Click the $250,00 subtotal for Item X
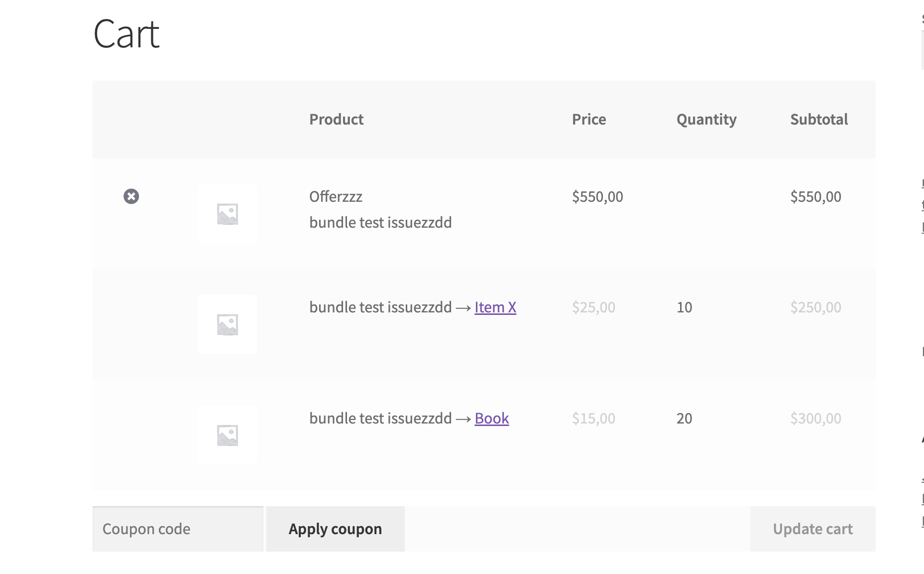Viewport: 924px width, 574px height. click(815, 307)
